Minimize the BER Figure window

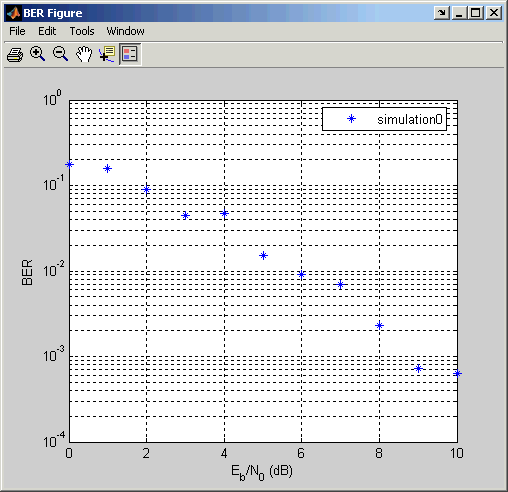pyautogui.click(x=459, y=13)
